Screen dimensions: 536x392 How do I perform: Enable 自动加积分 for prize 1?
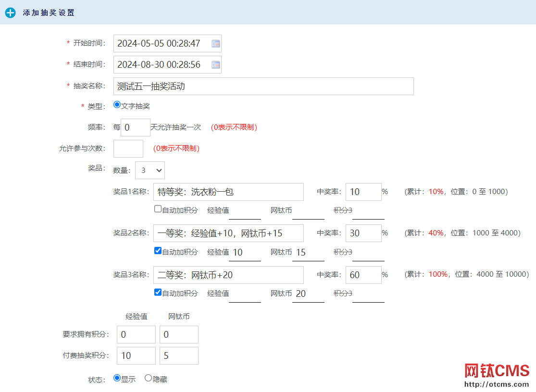point(158,209)
